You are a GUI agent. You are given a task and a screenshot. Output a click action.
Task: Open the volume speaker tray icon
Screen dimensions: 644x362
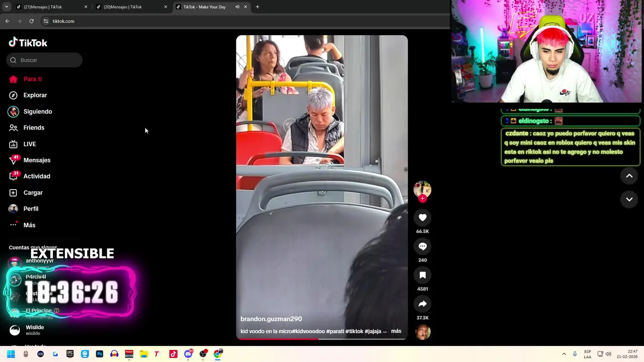[x=608, y=354]
